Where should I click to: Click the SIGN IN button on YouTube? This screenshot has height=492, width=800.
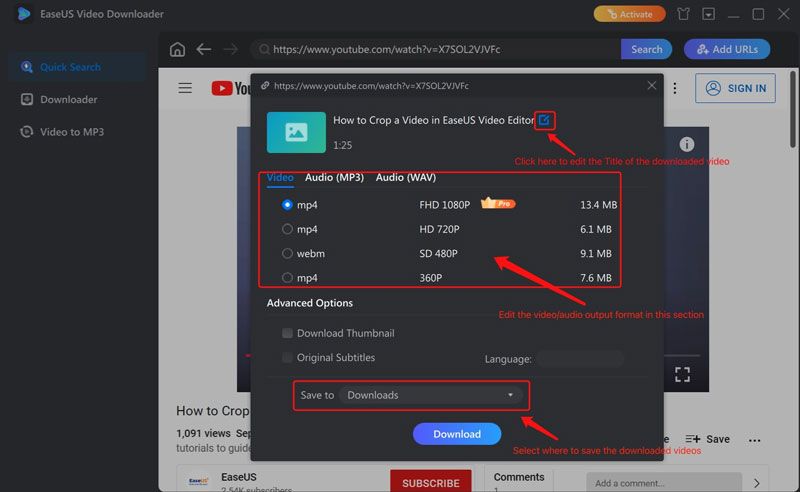pyautogui.click(x=735, y=88)
